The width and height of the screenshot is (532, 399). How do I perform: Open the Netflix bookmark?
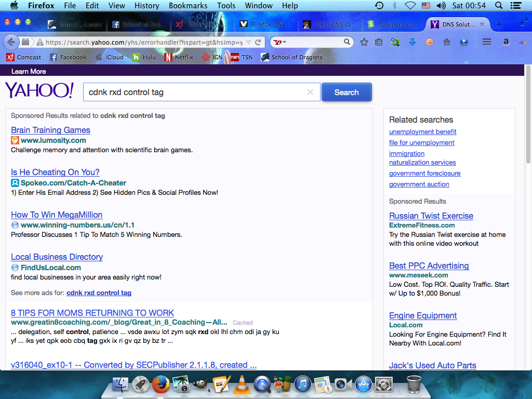pos(179,57)
